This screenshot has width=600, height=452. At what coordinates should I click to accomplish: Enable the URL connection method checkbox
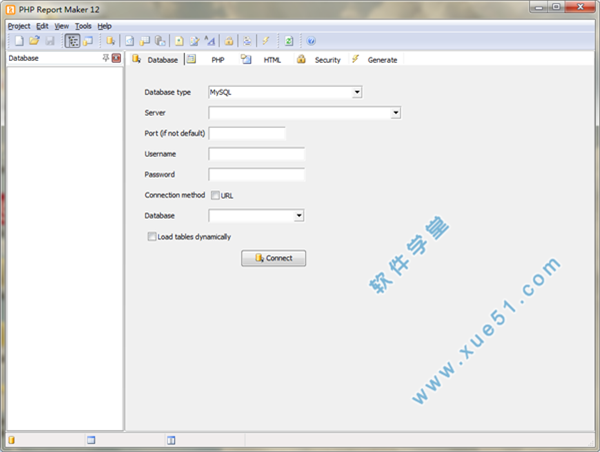pyautogui.click(x=215, y=195)
